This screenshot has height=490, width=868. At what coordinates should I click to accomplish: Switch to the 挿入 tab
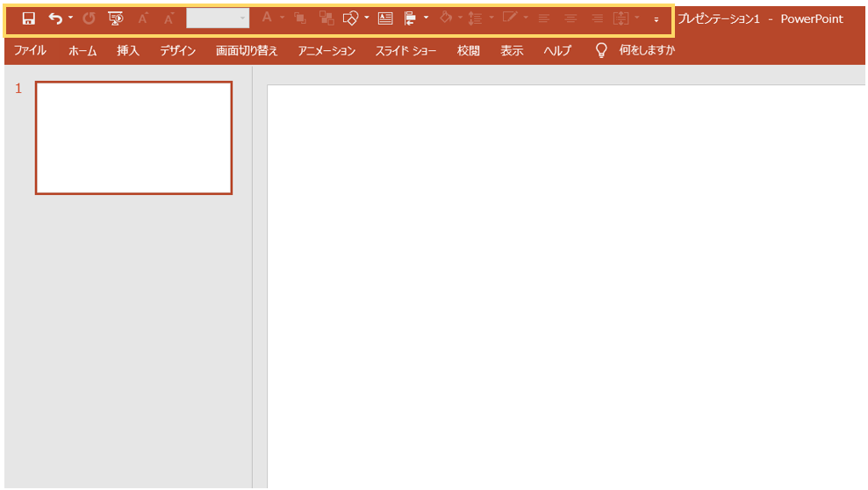coord(128,51)
